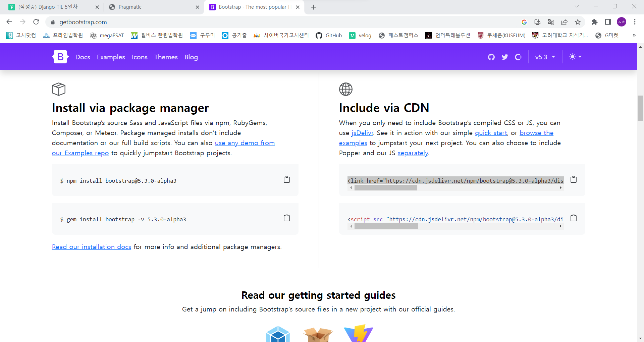Click the share page icon
Image resolution: width=644 pixels, height=342 pixels.
pyautogui.click(x=564, y=22)
